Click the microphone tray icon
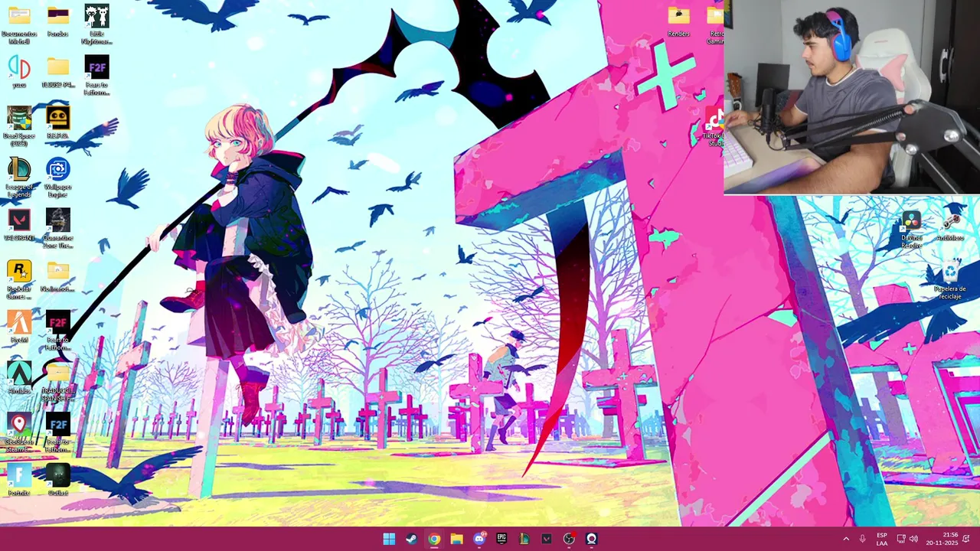Image resolution: width=980 pixels, height=551 pixels. pos(863,539)
